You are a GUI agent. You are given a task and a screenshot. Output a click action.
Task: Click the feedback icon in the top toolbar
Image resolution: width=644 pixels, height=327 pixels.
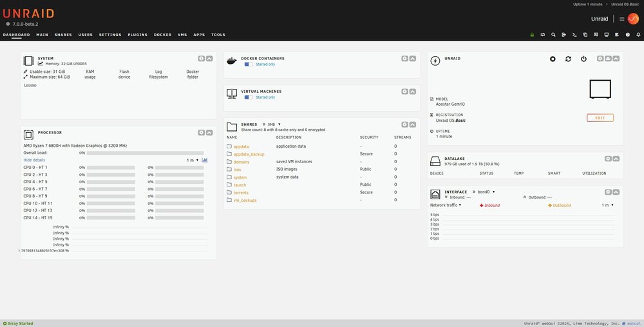click(596, 35)
